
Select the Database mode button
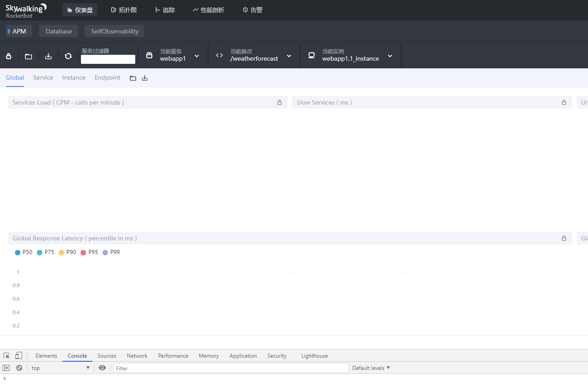58,31
